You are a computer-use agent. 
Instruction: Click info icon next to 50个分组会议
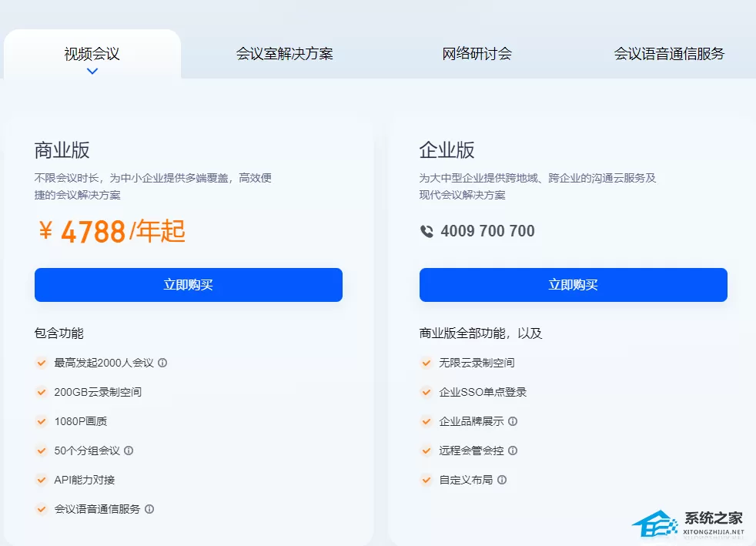[129, 451]
